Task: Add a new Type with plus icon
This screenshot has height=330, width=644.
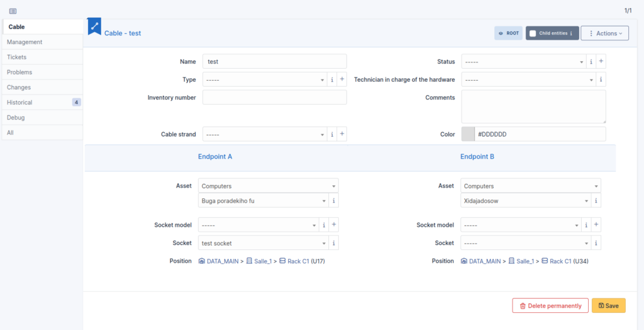Action: point(341,79)
